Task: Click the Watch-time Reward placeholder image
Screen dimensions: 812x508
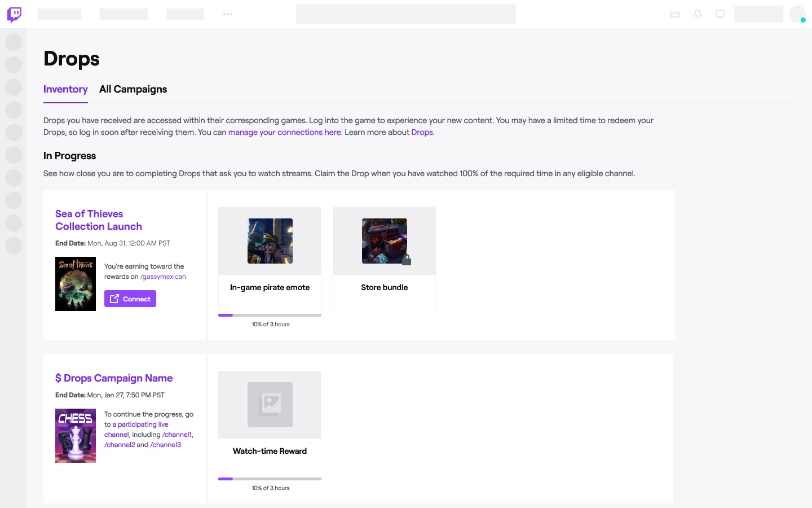Action: tap(270, 405)
